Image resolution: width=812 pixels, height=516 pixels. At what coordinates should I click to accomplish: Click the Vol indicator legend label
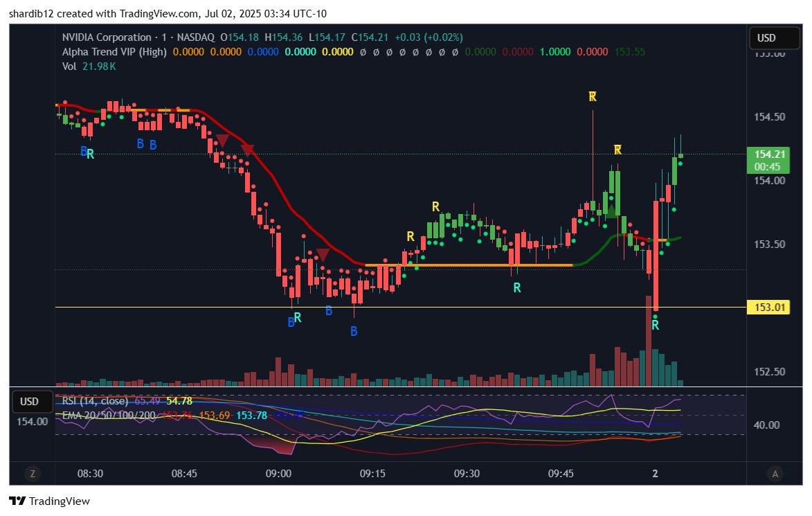pos(69,66)
